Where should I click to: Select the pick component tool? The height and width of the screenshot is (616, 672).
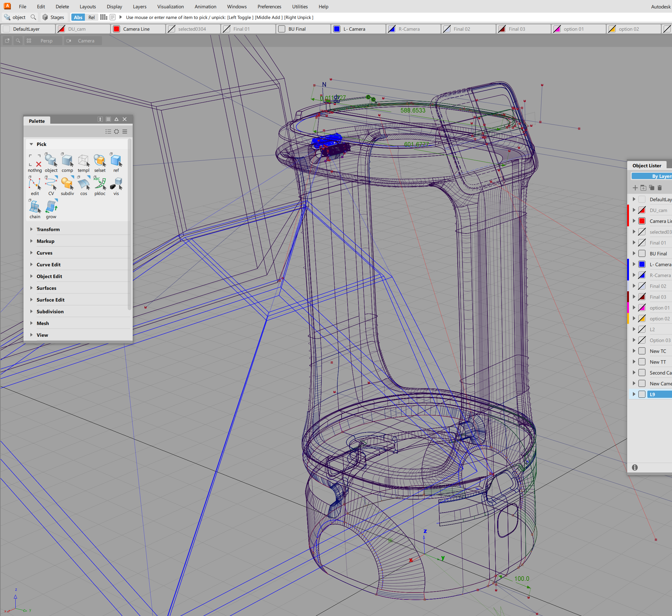coord(67,161)
